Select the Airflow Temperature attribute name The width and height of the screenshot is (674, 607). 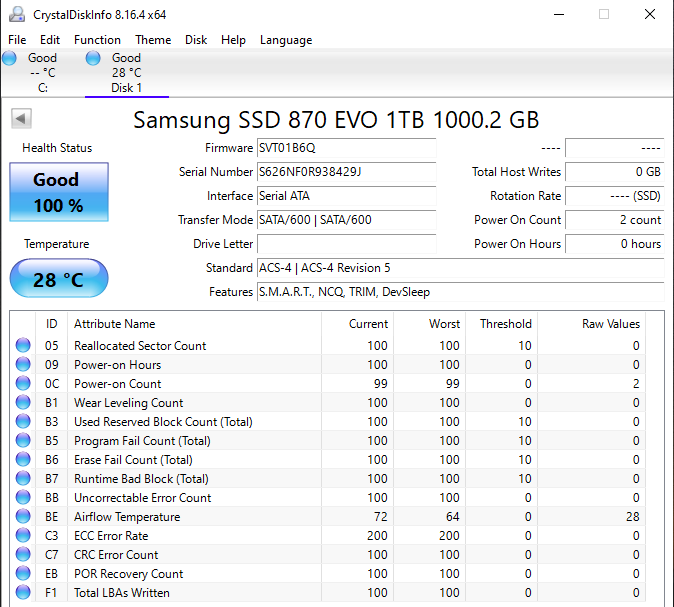(127, 517)
